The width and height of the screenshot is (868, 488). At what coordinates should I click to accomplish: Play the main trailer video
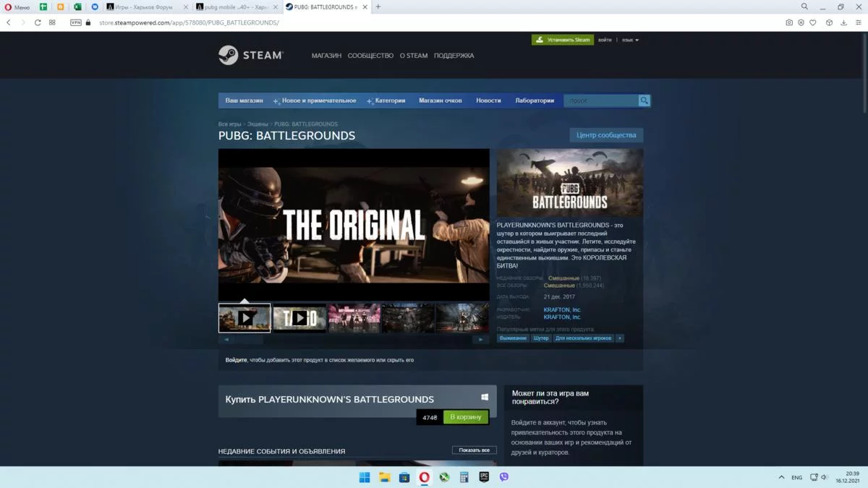point(354,225)
